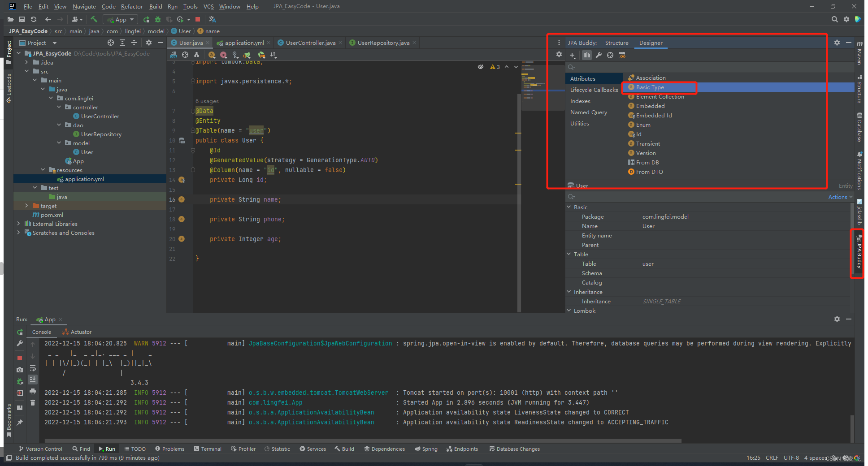The height and width of the screenshot is (466, 868).
Task: Expand External Libraries node
Action: pyautogui.click(x=18, y=224)
